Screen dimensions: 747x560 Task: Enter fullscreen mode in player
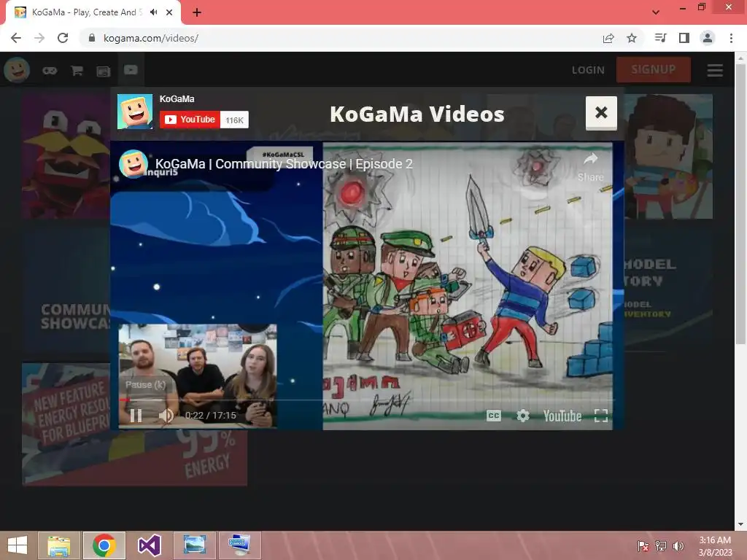pyautogui.click(x=601, y=416)
